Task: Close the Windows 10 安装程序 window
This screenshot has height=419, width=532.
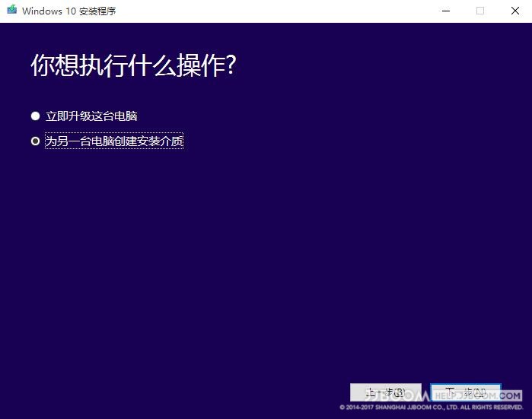Action: point(515,11)
